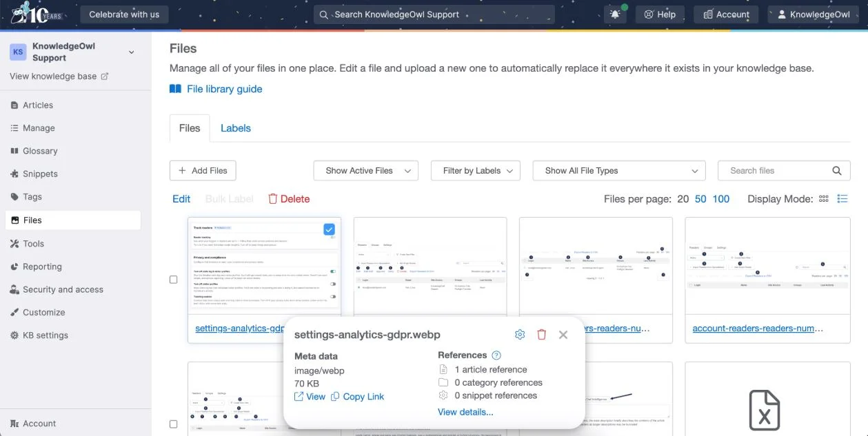The image size is (868, 436).
Task: Deselect the checkbox on settings-analytics-gdpr thumbnail
Action: [329, 229]
